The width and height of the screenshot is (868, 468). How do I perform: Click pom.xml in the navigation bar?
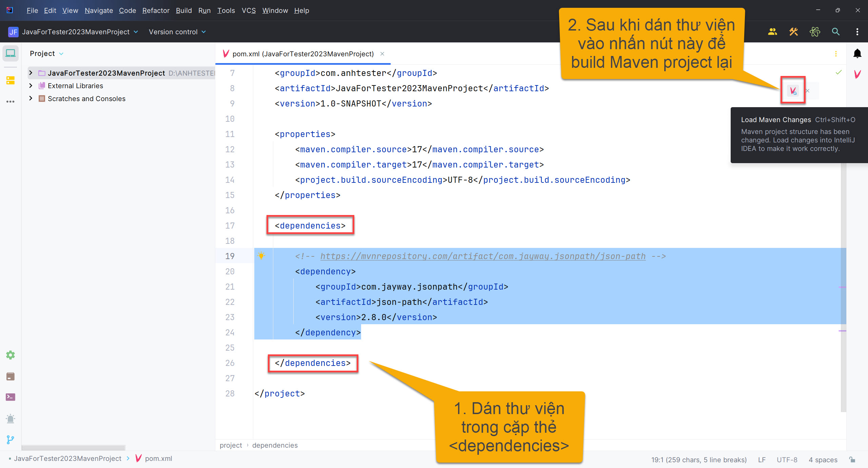(x=154, y=459)
